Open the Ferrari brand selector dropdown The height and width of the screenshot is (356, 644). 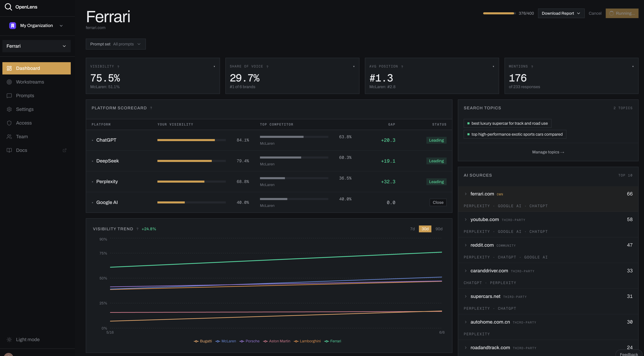pyautogui.click(x=37, y=46)
